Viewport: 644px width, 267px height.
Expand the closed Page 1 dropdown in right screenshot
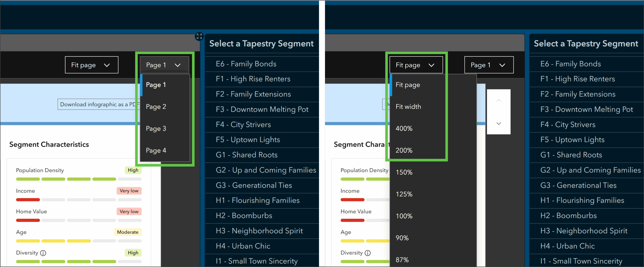489,65
